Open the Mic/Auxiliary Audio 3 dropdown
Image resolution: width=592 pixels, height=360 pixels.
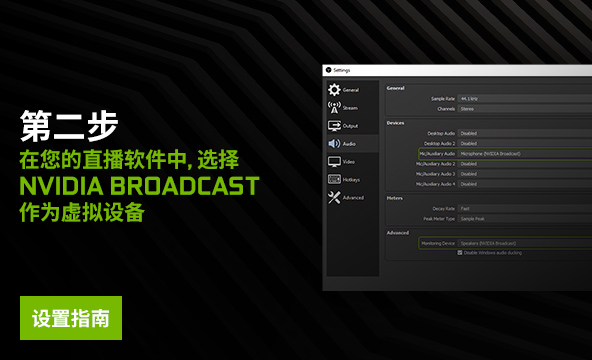pos(525,174)
